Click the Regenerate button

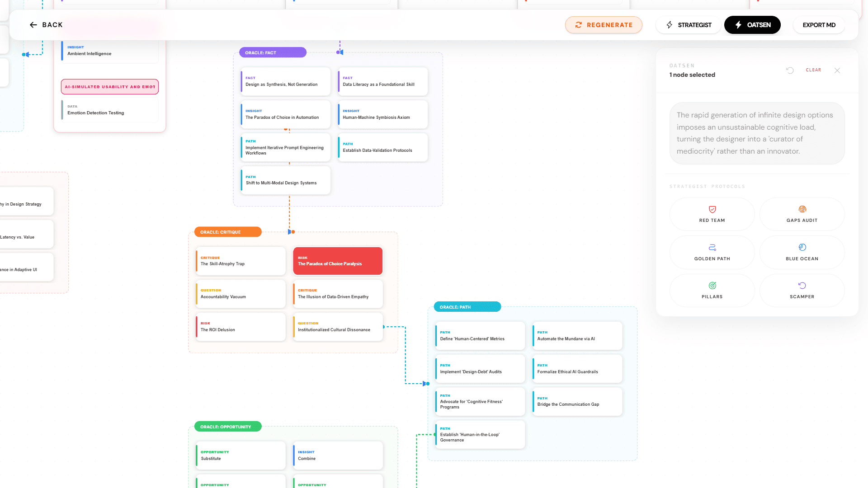[x=604, y=25]
